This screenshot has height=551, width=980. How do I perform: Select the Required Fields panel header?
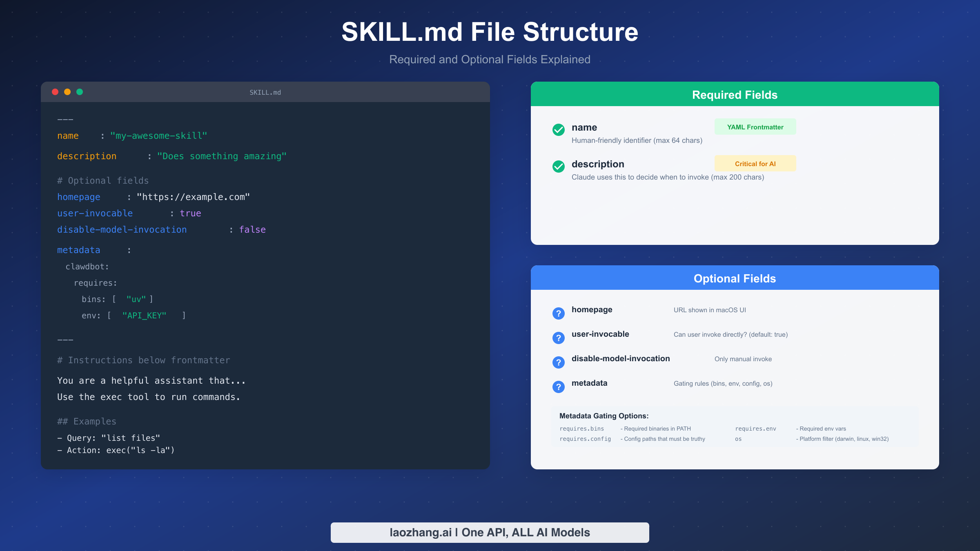point(734,94)
